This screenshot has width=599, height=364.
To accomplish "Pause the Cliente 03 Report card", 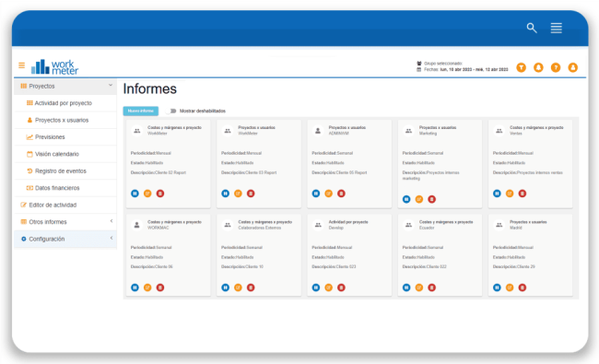I will coord(226,194).
